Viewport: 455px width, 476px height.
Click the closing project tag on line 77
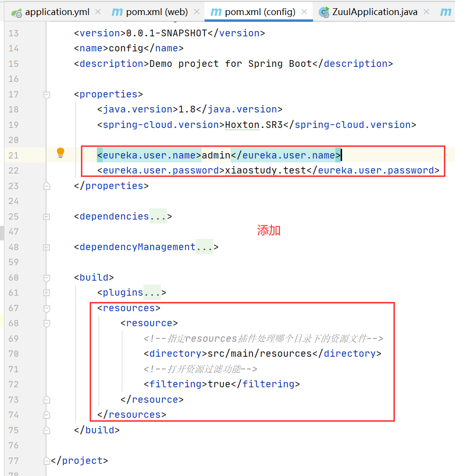79,461
